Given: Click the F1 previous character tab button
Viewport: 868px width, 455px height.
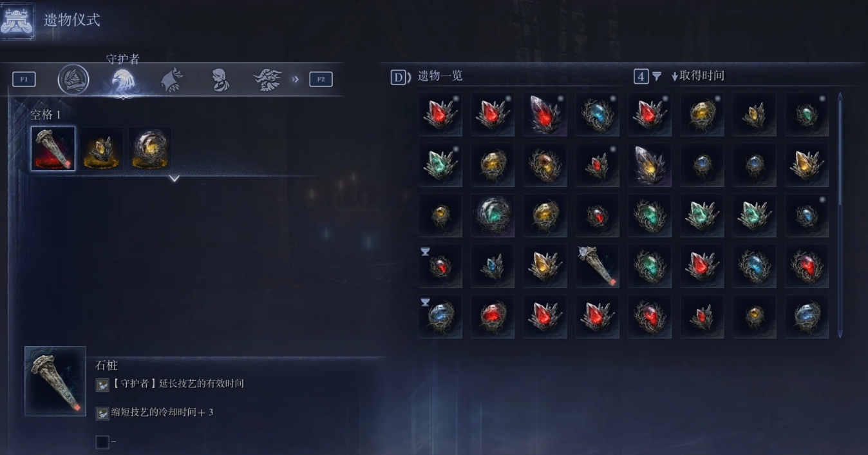Looking at the screenshot, I should (x=24, y=79).
